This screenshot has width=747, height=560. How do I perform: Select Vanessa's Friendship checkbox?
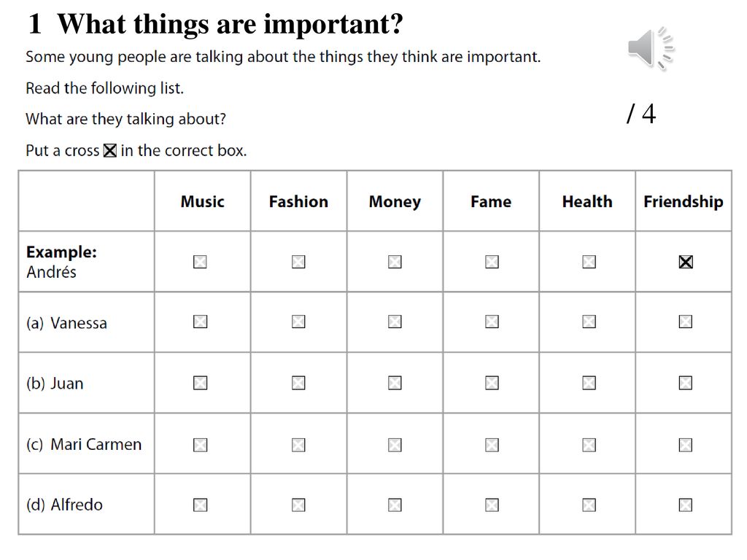(685, 322)
